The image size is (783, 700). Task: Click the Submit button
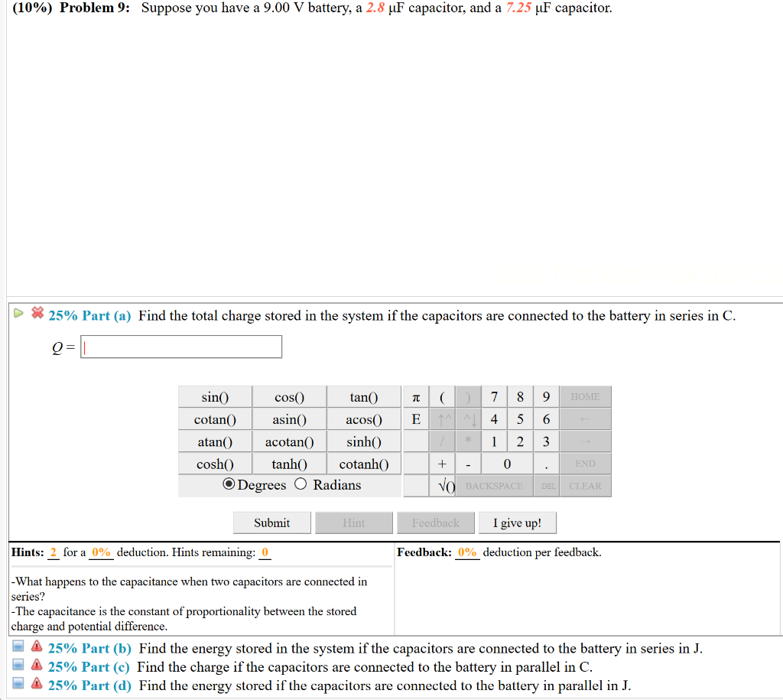point(272,523)
